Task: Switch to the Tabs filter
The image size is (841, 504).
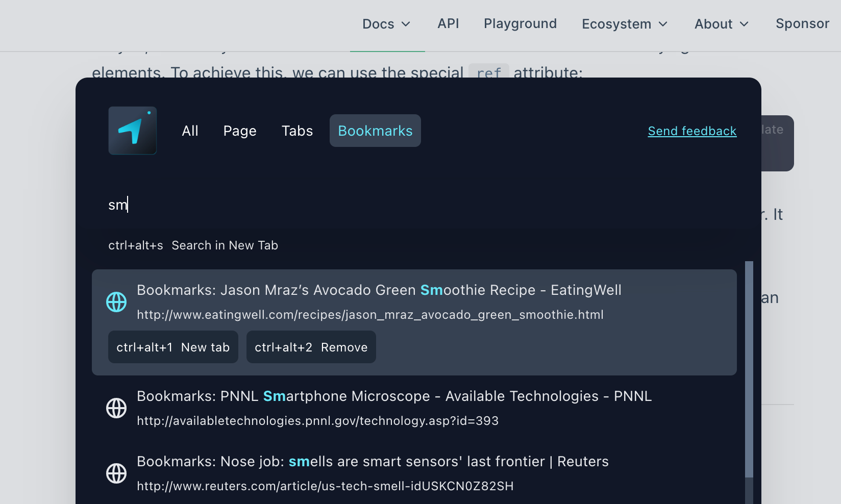Action: [297, 131]
